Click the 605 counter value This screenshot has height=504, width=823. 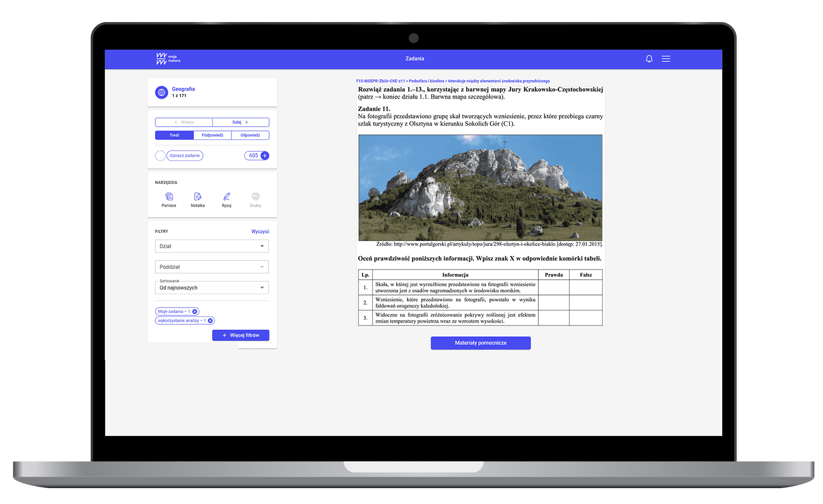point(254,156)
